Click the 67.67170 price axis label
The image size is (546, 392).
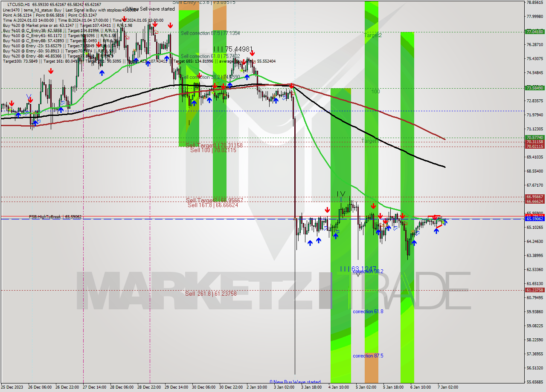coord(535,185)
